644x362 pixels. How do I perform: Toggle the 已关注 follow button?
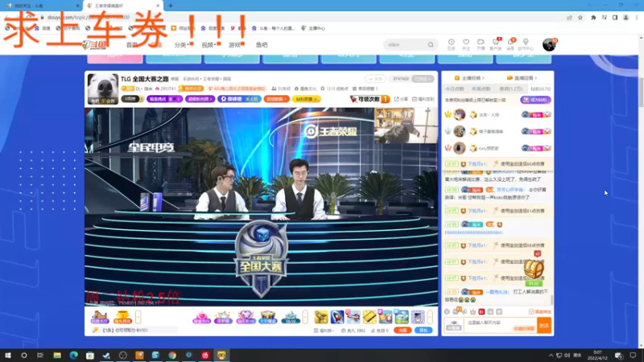click(423, 79)
